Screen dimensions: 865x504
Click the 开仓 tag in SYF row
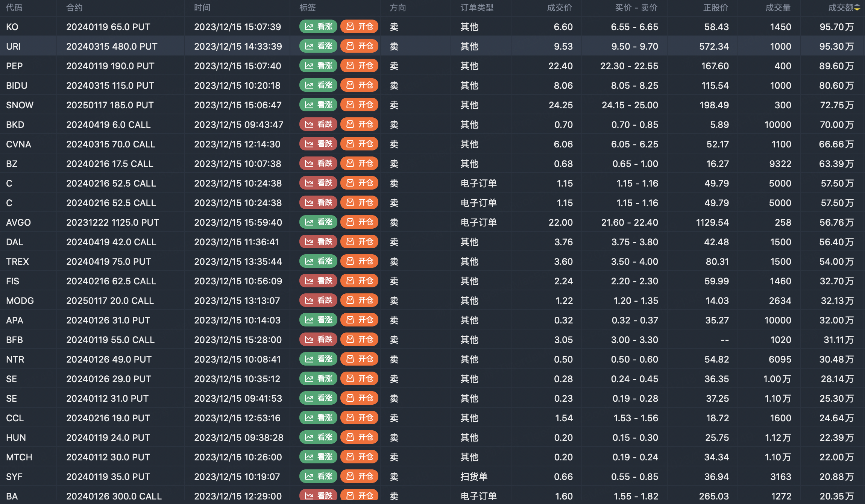click(359, 477)
